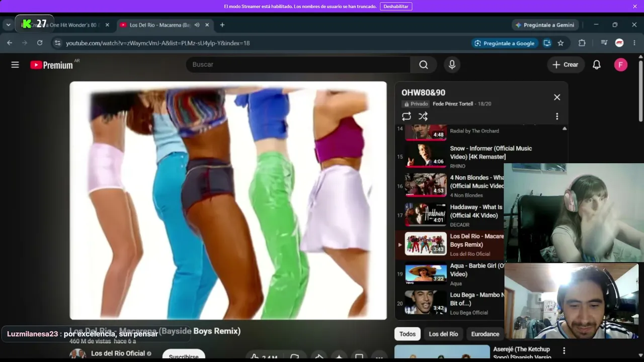Select the Los del Río filter chip
The image size is (644, 362).
[443, 334]
